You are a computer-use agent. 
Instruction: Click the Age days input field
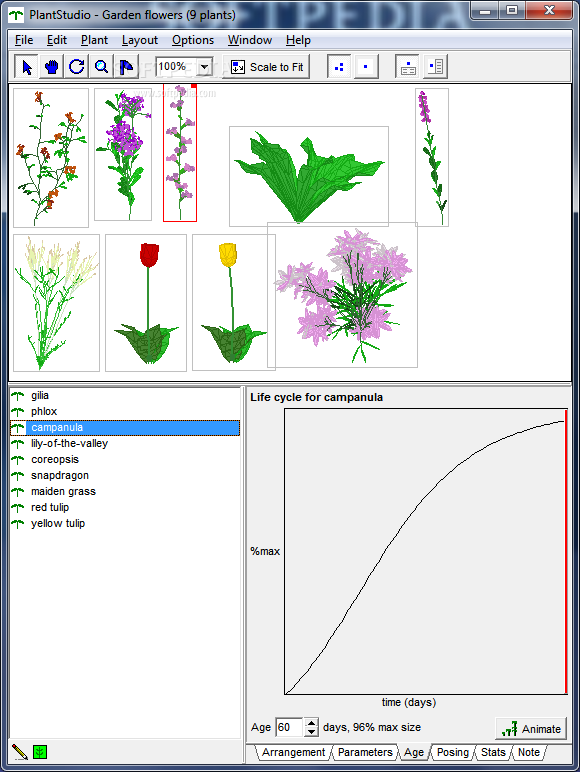[289, 727]
